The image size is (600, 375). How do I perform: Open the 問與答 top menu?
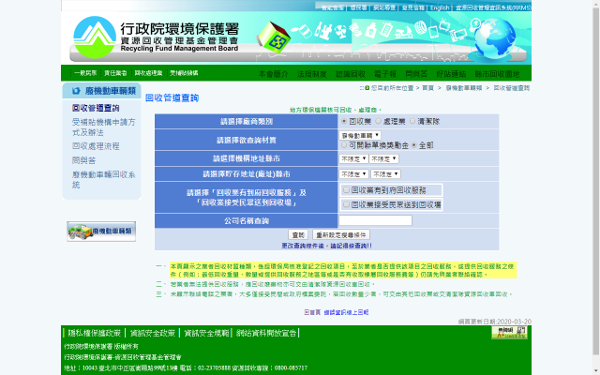416,73
